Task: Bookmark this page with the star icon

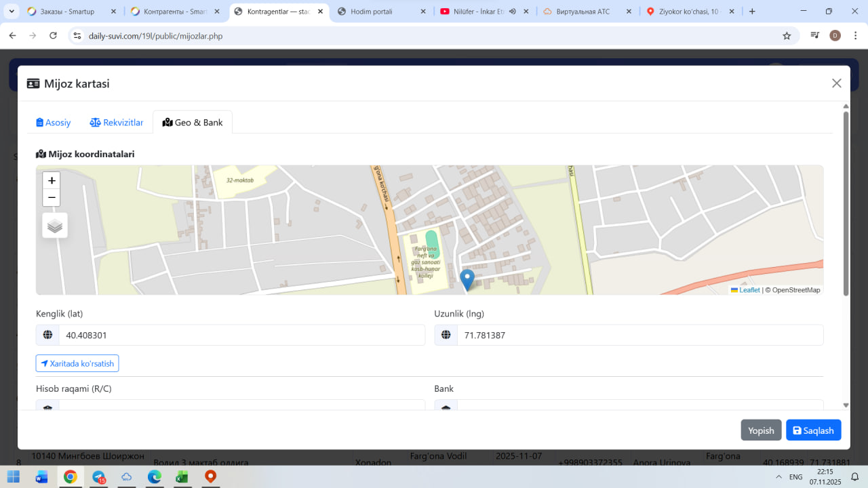Action: [x=787, y=36]
